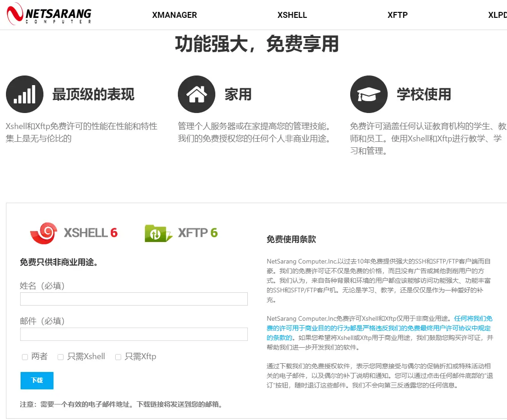Click the 免费使用条款 heading
The height and width of the screenshot is (420, 507).
[291, 239]
